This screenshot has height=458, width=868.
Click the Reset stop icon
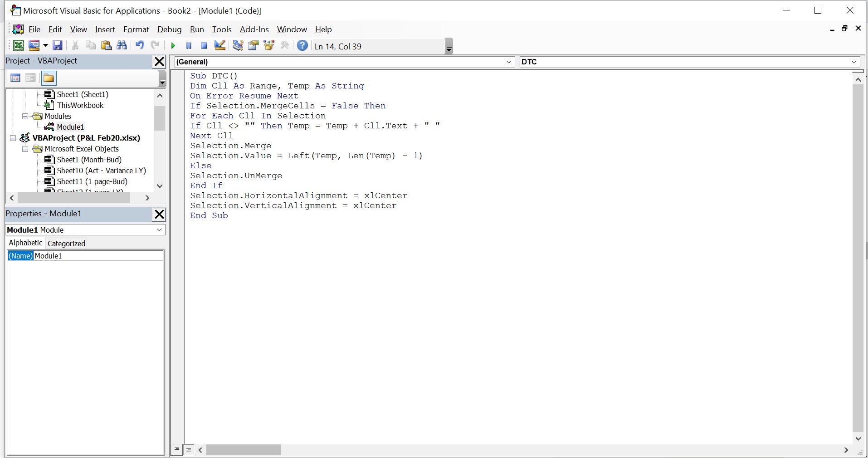click(x=204, y=46)
